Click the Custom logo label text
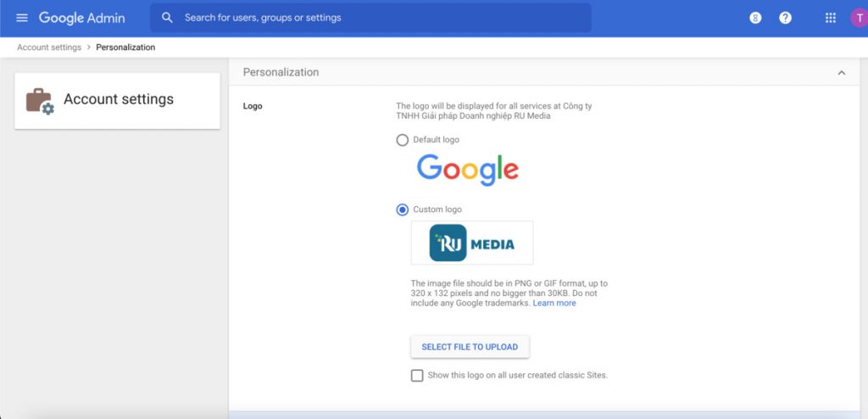Image resolution: width=868 pixels, height=419 pixels. (437, 209)
